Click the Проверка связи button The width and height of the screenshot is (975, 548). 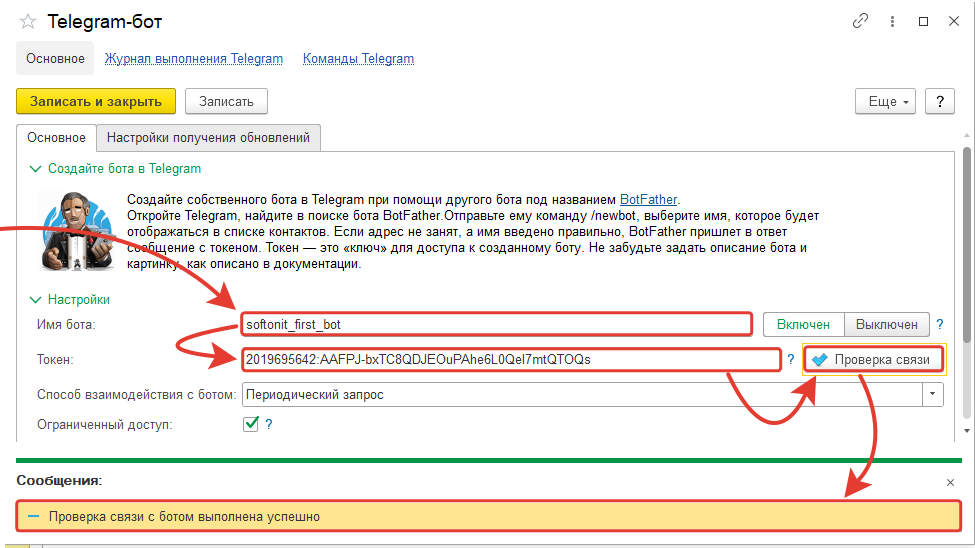(x=872, y=359)
